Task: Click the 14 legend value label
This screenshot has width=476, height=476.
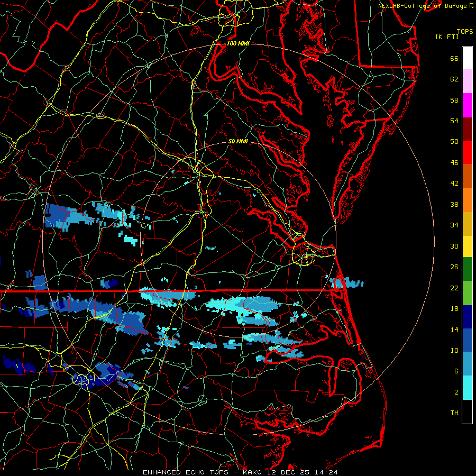Action: click(x=454, y=329)
